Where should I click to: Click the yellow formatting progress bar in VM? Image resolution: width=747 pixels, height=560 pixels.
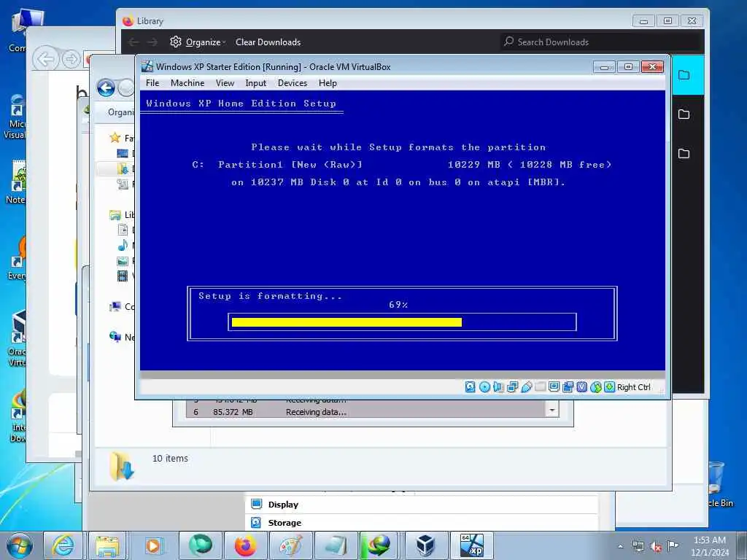pyautogui.click(x=347, y=322)
